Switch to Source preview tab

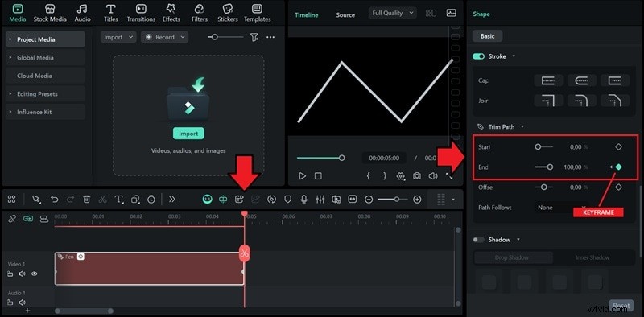(x=345, y=14)
